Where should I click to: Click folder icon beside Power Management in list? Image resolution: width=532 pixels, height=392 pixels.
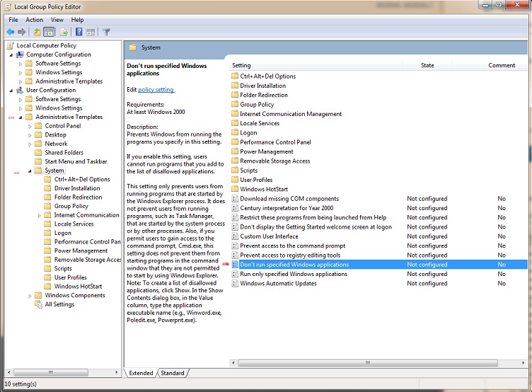pyautogui.click(x=235, y=151)
